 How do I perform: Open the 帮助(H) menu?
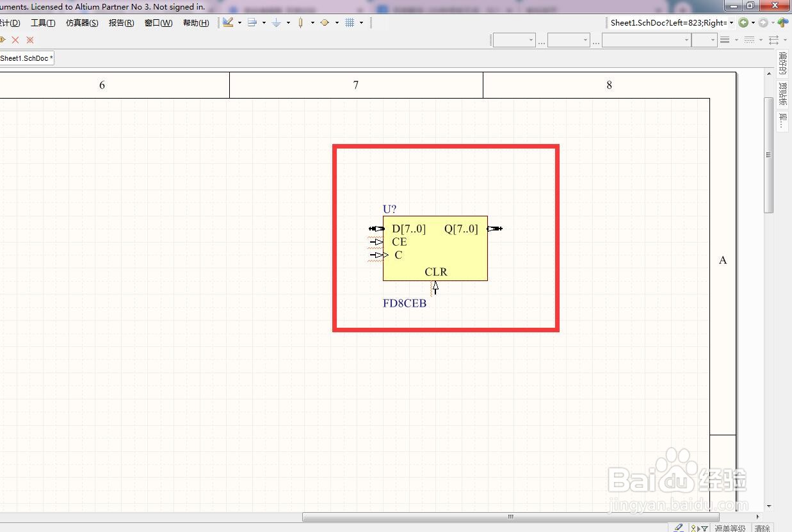click(x=196, y=22)
